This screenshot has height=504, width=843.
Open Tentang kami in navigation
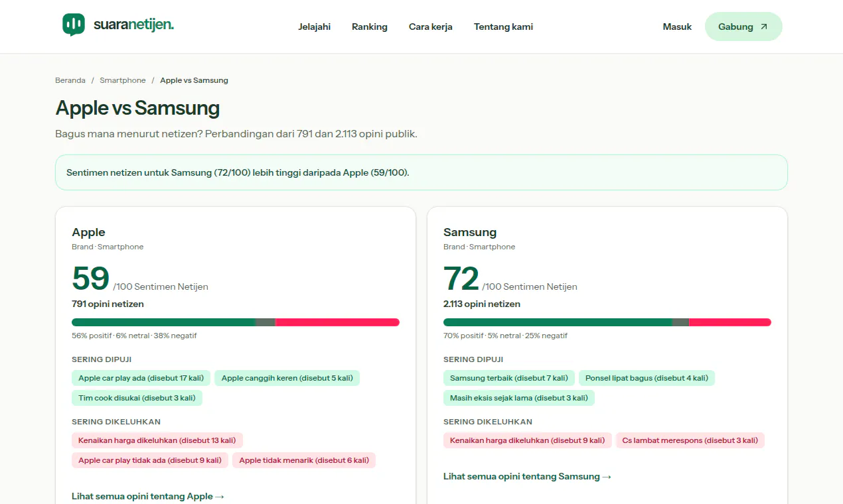click(x=503, y=27)
